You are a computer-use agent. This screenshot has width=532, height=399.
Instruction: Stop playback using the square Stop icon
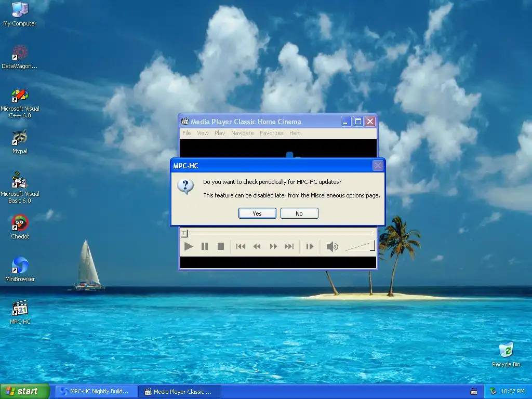click(220, 246)
